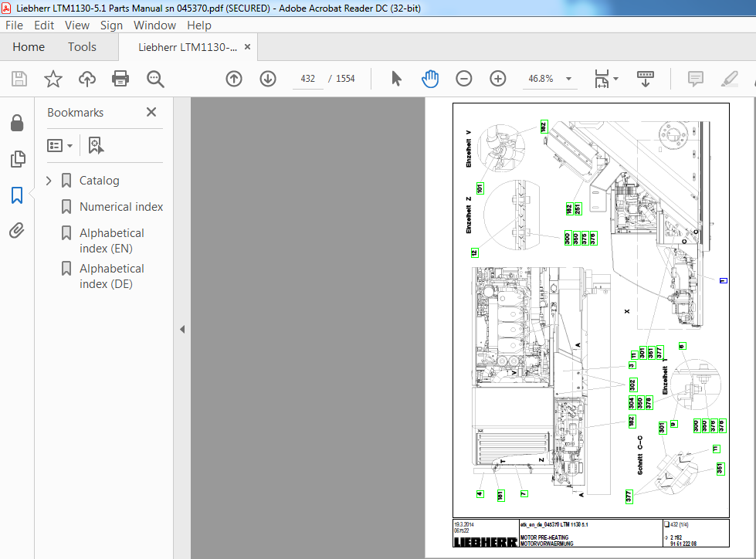This screenshot has height=559, width=756.
Task: Open the Numerical index bookmark
Action: click(x=121, y=207)
